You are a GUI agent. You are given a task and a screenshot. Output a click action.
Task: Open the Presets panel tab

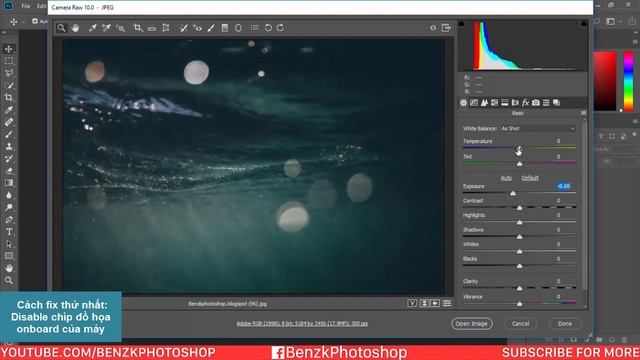click(x=546, y=103)
